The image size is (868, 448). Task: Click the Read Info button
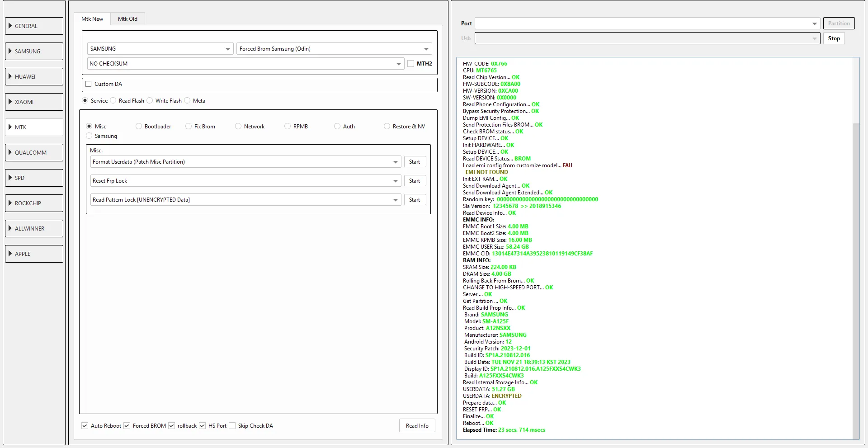tap(417, 426)
